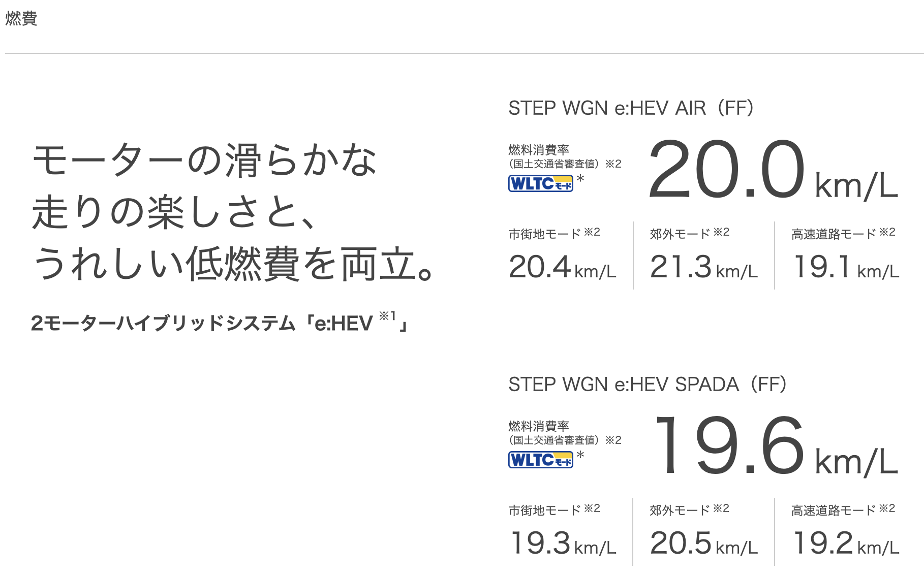The width and height of the screenshot is (924, 574).
Task: Click 2モーターハイブリッドシステム subtitle text
Action: click(163, 324)
